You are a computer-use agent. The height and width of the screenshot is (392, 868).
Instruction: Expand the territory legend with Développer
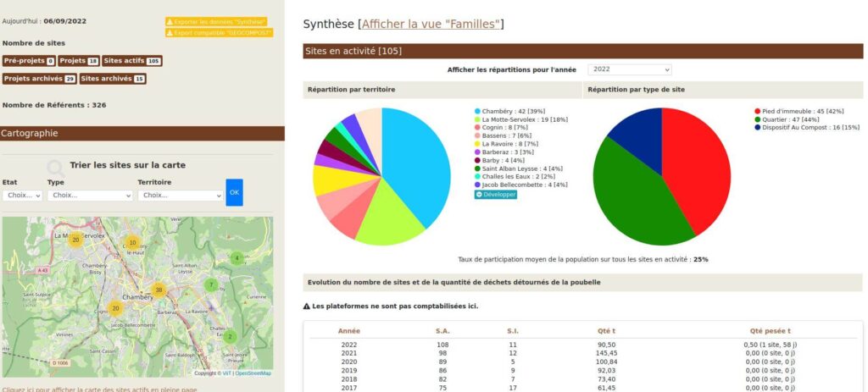point(495,194)
